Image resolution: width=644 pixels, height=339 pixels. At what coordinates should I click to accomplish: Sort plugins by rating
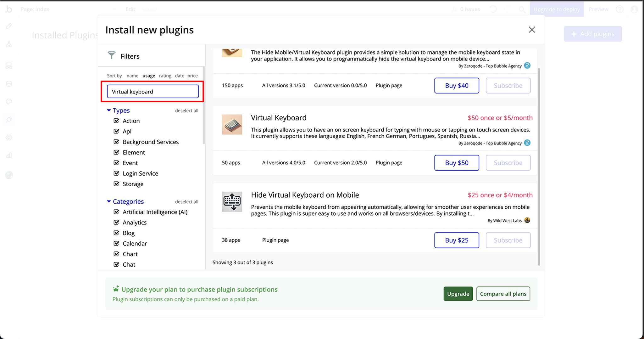point(165,76)
